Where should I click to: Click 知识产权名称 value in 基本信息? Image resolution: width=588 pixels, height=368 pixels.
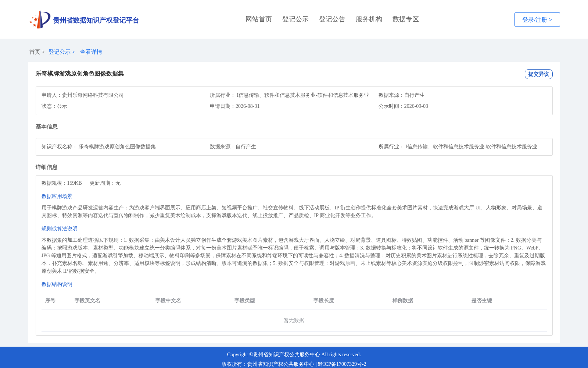pos(117,146)
